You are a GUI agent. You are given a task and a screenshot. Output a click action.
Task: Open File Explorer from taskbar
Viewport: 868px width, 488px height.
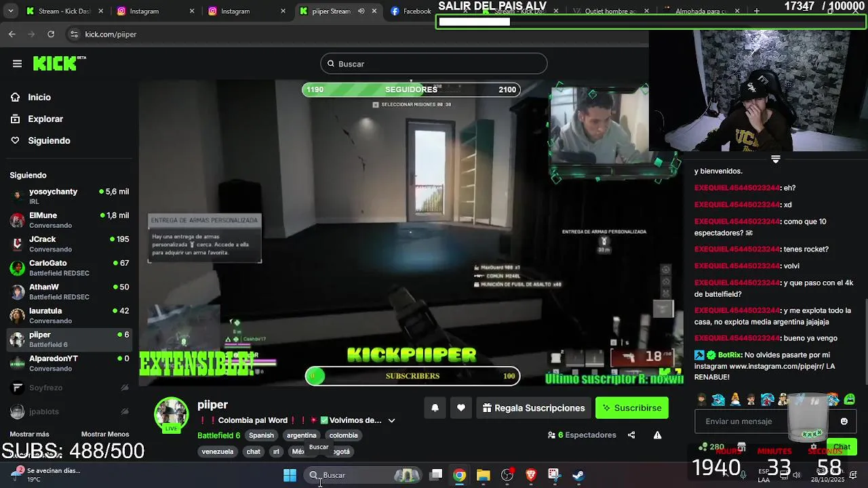(x=483, y=475)
